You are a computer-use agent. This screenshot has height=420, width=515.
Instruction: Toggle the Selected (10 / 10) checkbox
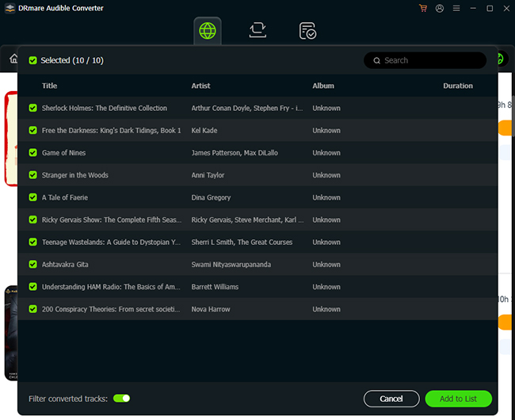(32, 60)
